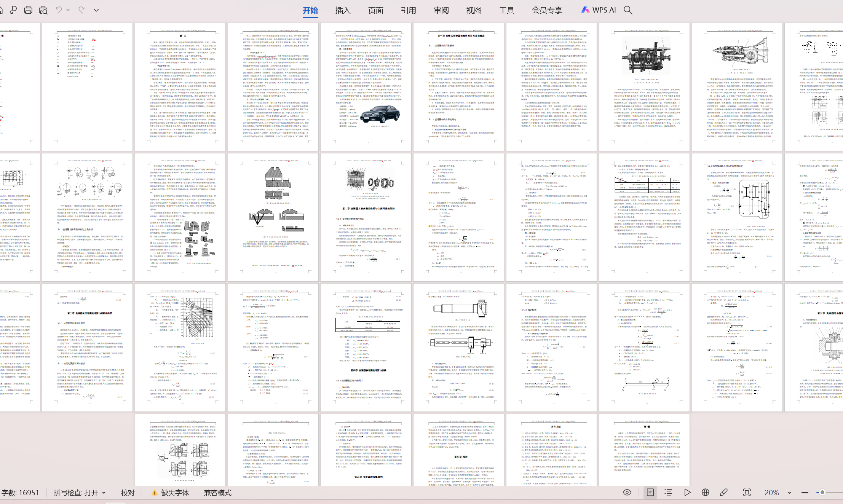843x504 pixels.
Task: Launch the WPS AI assistant
Action: tap(599, 10)
